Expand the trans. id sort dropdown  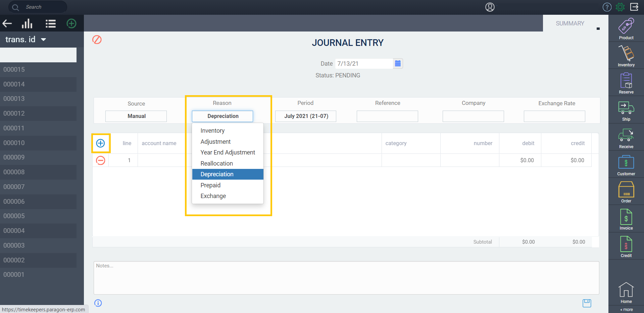[43, 40]
